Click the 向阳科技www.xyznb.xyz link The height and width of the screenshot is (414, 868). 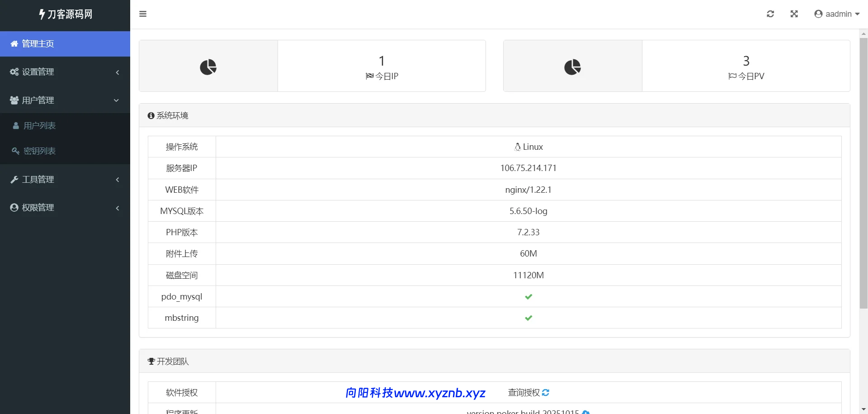[415, 393]
